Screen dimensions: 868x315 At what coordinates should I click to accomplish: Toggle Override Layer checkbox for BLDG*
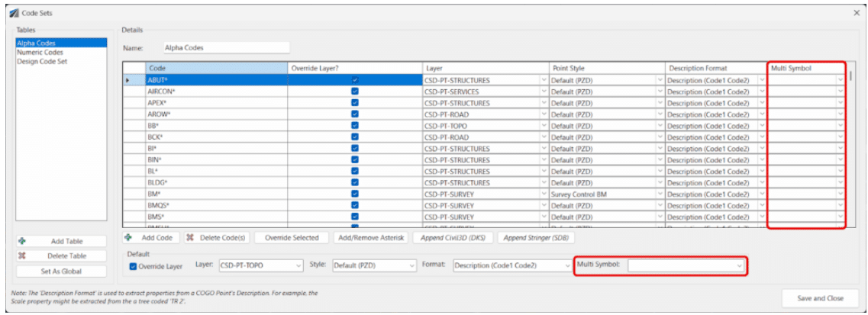pyautogui.click(x=355, y=182)
